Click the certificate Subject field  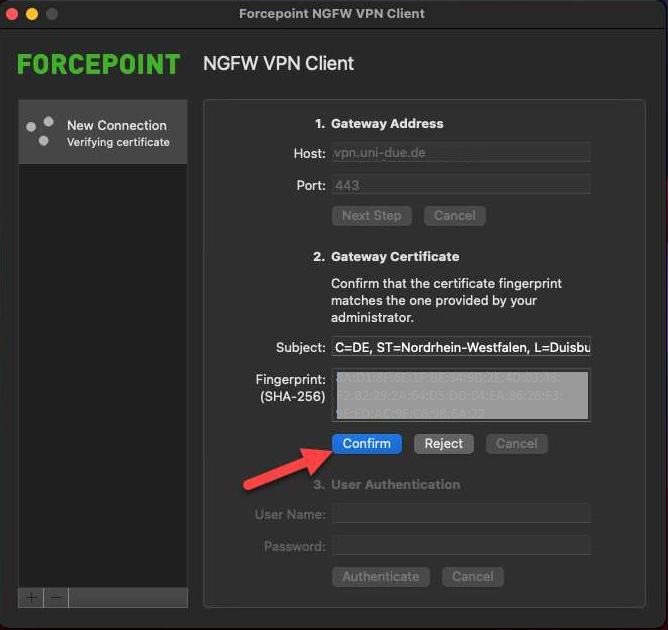(x=461, y=347)
